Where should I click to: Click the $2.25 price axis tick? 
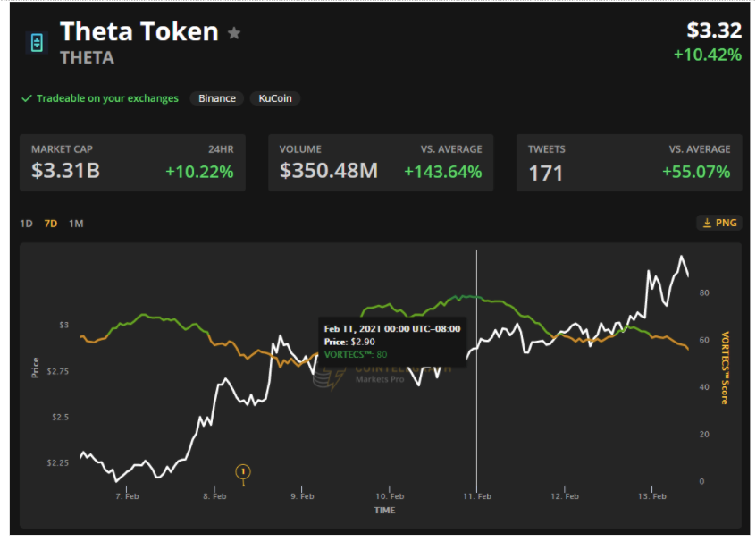[x=58, y=463]
